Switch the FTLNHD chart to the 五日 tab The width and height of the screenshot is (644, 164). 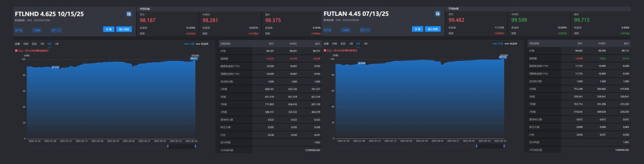pyautogui.click(x=34, y=44)
